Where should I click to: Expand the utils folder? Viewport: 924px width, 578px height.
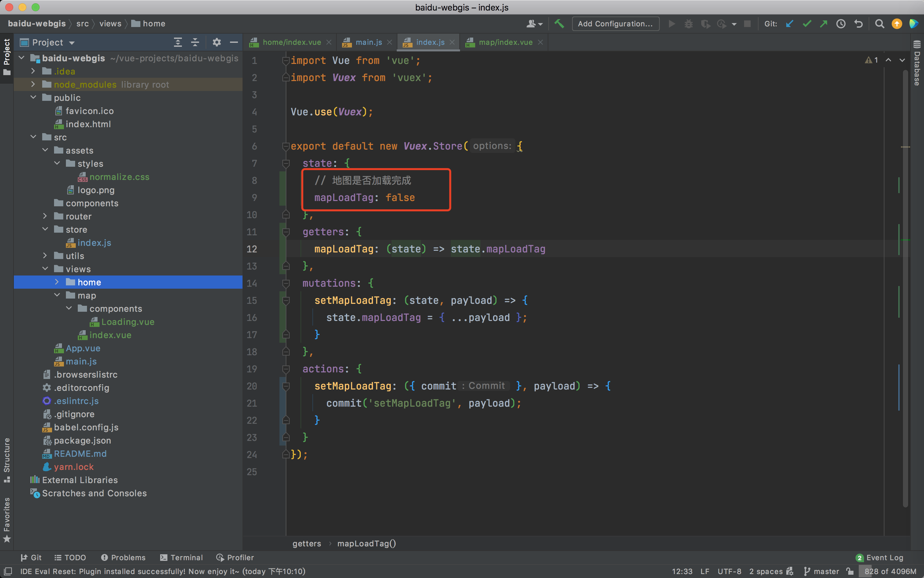click(45, 255)
